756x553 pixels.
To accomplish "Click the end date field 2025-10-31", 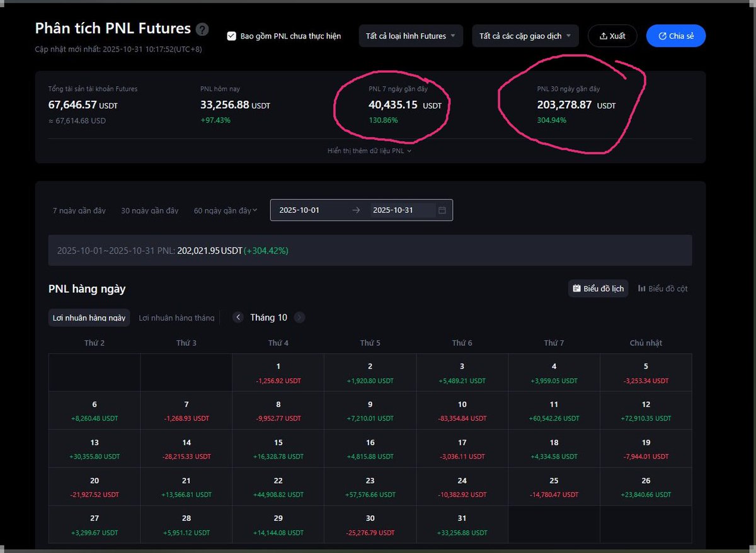I will click(x=393, y=210).
